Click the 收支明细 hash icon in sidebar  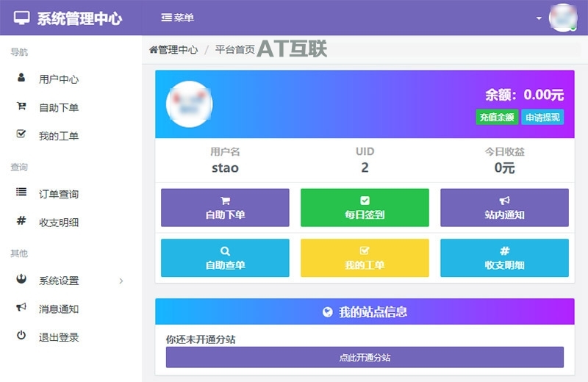pyautogui.click(x=21, y=220)
